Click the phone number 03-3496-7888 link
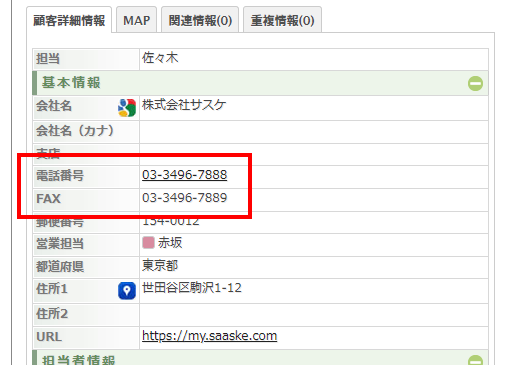Image resolution: width=512 pixels, height=365 pixels. click(185, 175)
